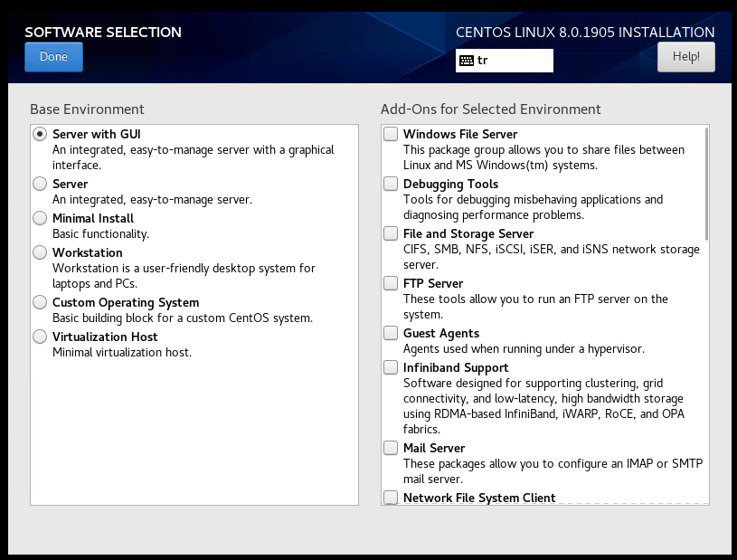Click the SOFTWARE SELECTION title
Screen dimensions: 737x560
pos(103,32)
